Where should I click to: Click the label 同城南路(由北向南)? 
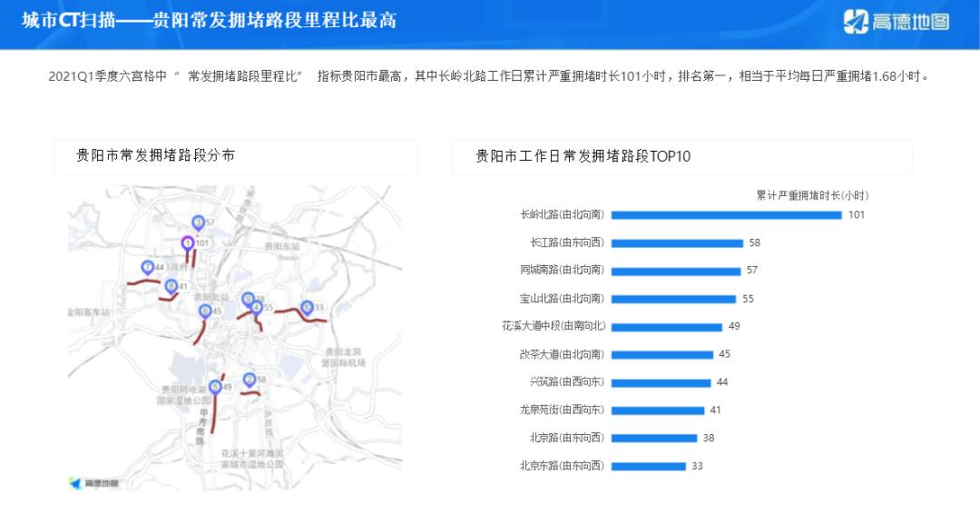pyautogui.click(x=562, y=270)
